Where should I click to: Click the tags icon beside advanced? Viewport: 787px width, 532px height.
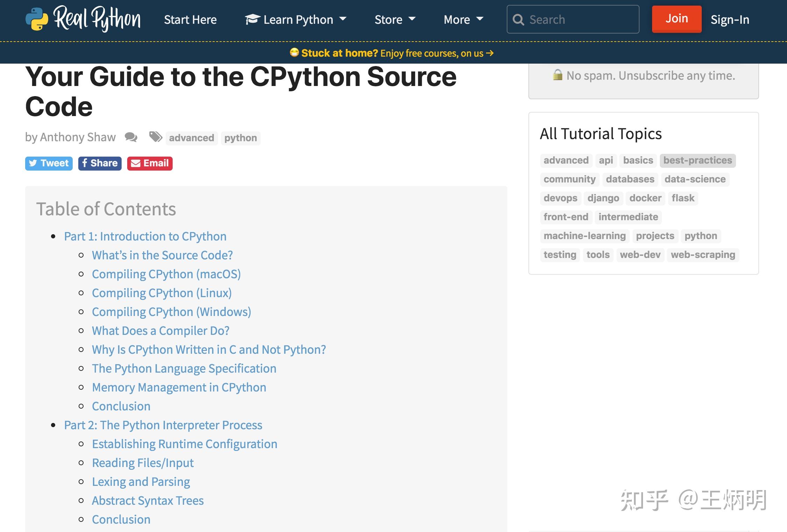(156, 137)
